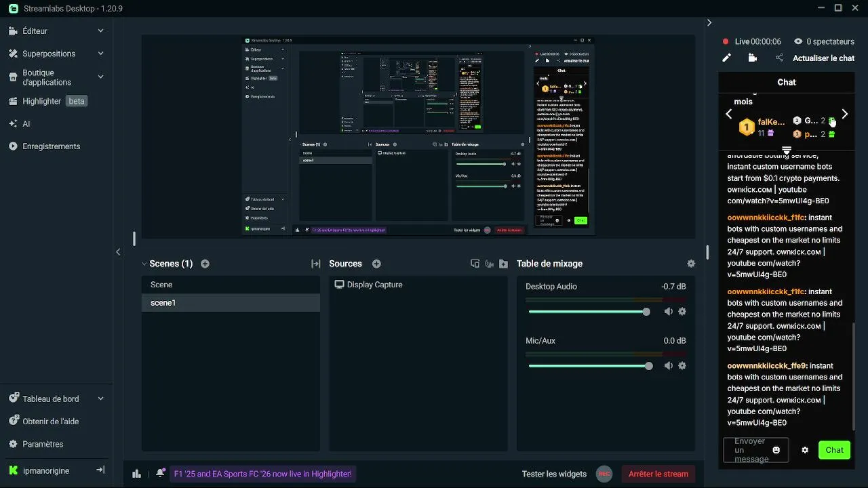Click Arrêter le stream button
The width and height of the screenshot is (868, 488).
pos(658,474)
